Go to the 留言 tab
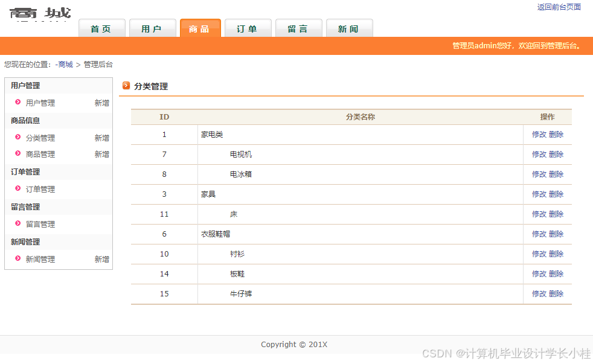The image size is (593, 364). (298, 28)
